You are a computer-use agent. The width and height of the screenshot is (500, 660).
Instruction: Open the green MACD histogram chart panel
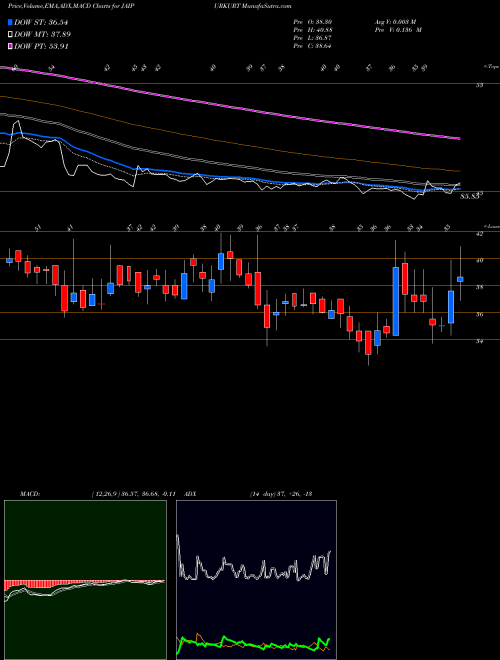tap(85, 580)
